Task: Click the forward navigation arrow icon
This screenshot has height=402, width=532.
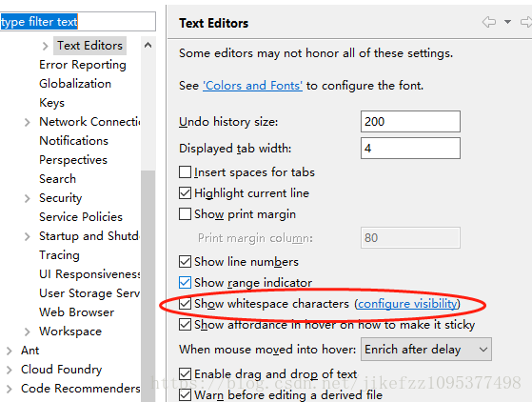Action: pyautogui.click(x=526, y=22)
